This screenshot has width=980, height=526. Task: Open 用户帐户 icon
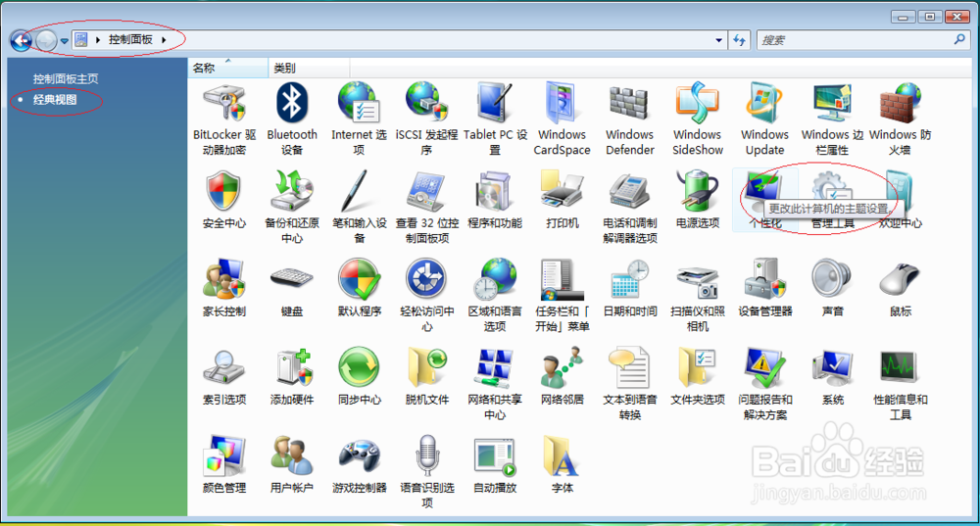tap(292, 456)
